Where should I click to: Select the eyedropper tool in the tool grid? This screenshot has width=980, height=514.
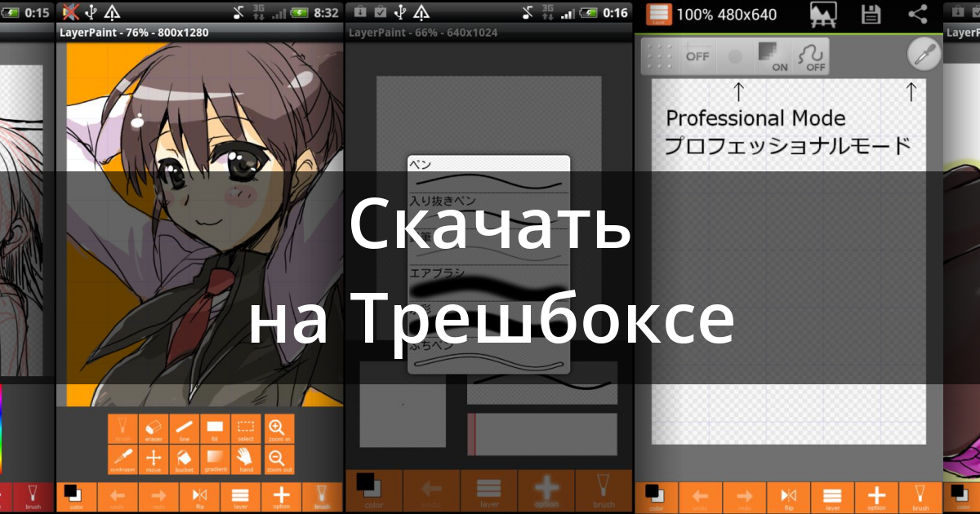(122, 460)
